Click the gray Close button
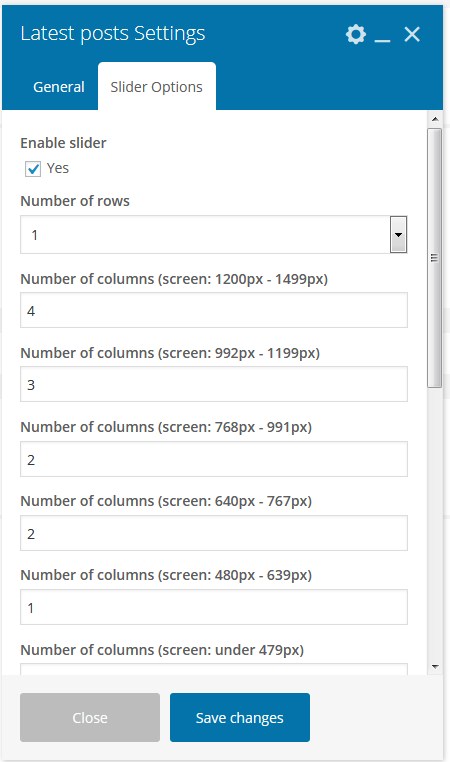This screenshot has width=450, height=762. click(90, 717)
